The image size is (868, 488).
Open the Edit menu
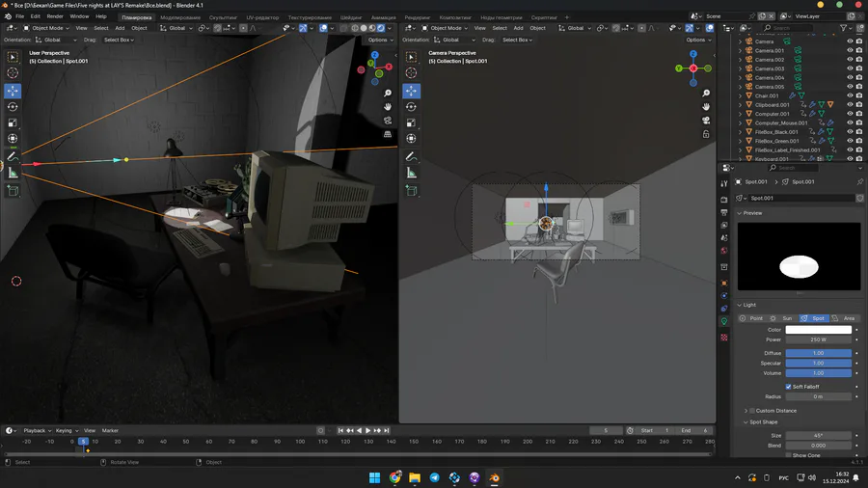(36, 16)
